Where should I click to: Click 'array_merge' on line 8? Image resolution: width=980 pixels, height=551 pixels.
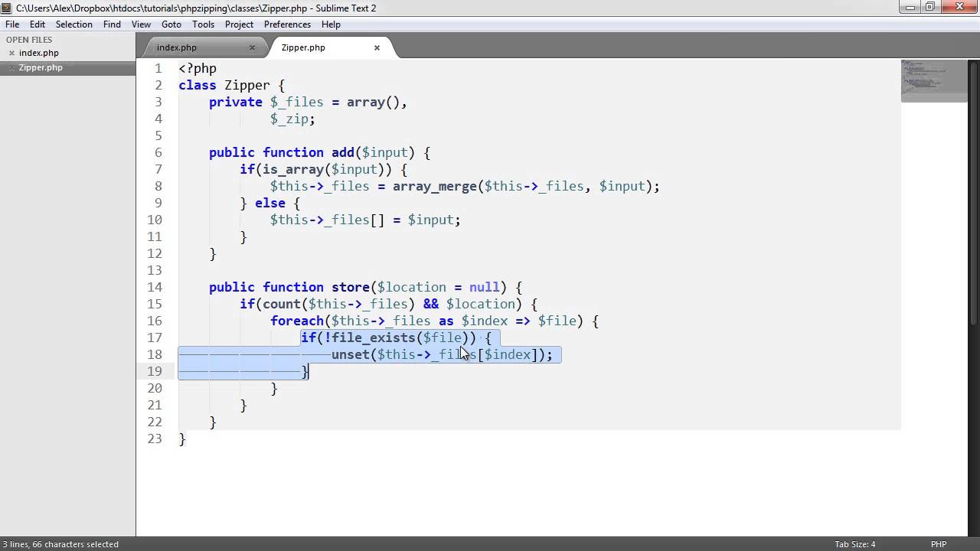click(435, 186)
